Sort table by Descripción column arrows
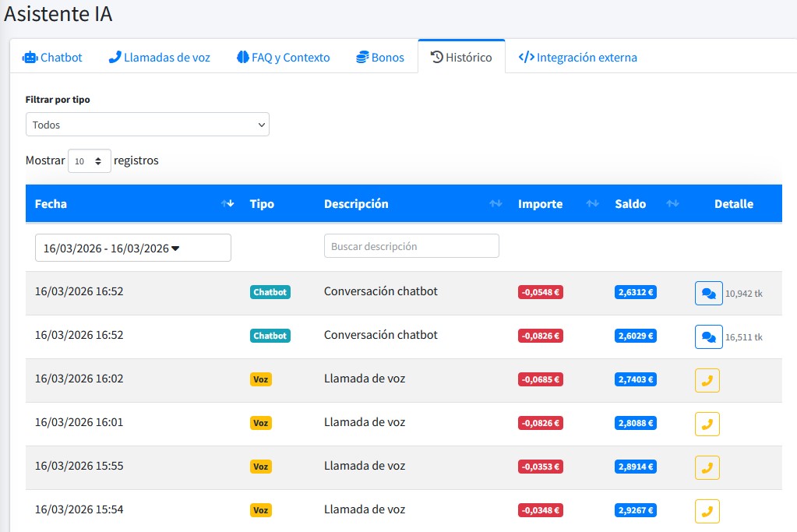 pos(495,204)
